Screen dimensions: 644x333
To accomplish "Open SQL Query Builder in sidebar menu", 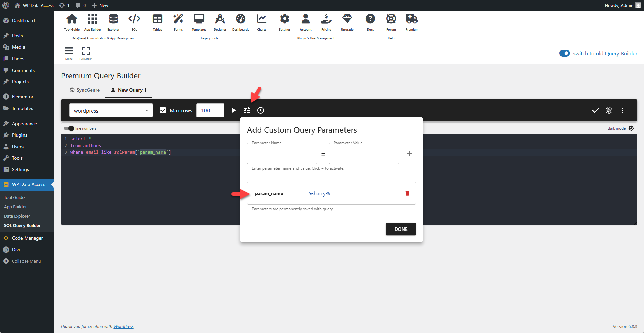I will 22,225.
